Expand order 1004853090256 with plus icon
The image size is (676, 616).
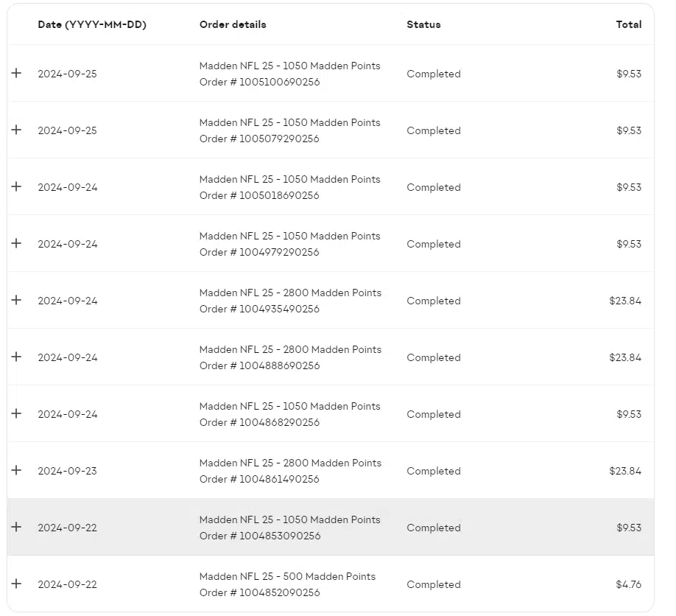[x=16, y=527]
